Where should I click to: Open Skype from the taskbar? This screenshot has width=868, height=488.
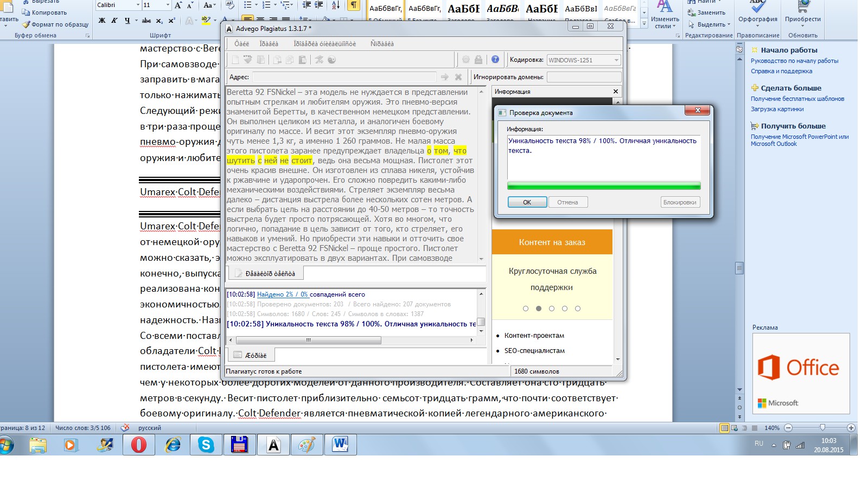tap(206, 445)
